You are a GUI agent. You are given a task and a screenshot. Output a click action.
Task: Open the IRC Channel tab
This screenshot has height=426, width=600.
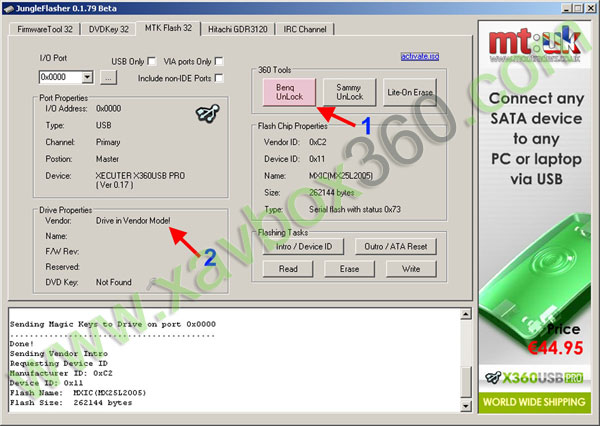305,29
